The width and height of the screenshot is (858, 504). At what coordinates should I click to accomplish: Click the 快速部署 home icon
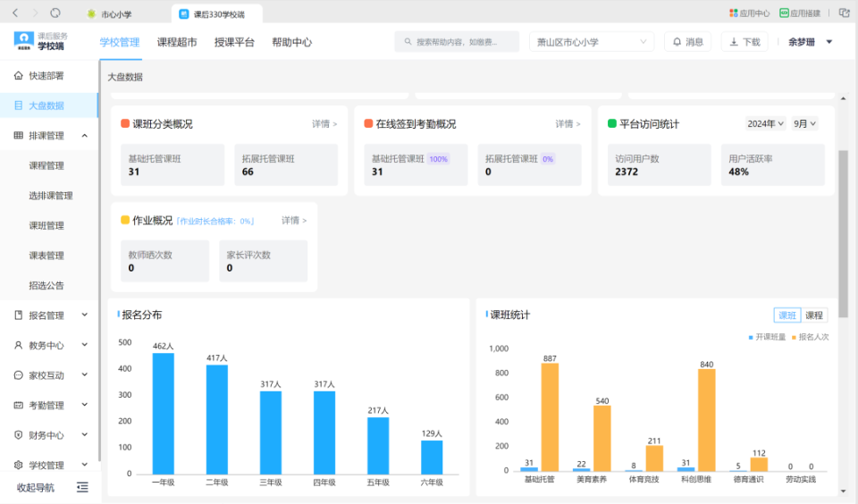18,76
